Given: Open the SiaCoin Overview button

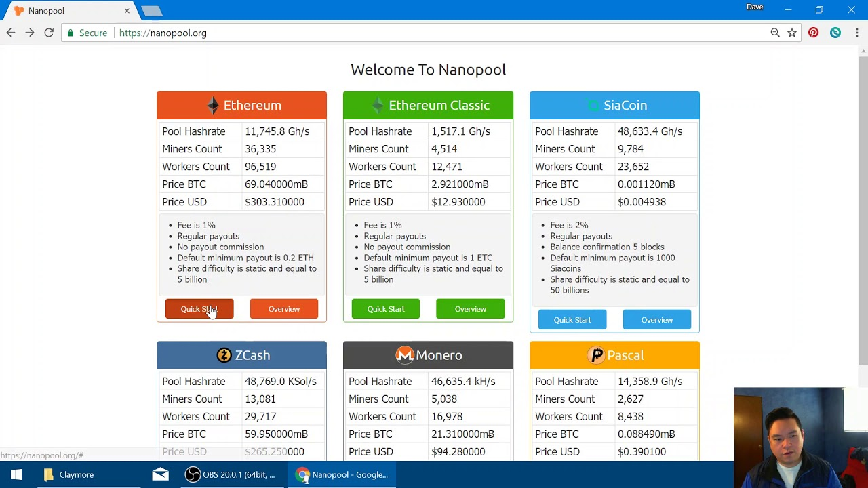Looking at the screenshot, I should tap(656, 320).
